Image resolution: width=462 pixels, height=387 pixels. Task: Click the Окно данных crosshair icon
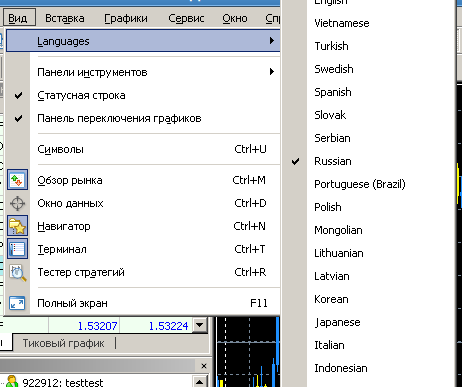coord(17,203)
